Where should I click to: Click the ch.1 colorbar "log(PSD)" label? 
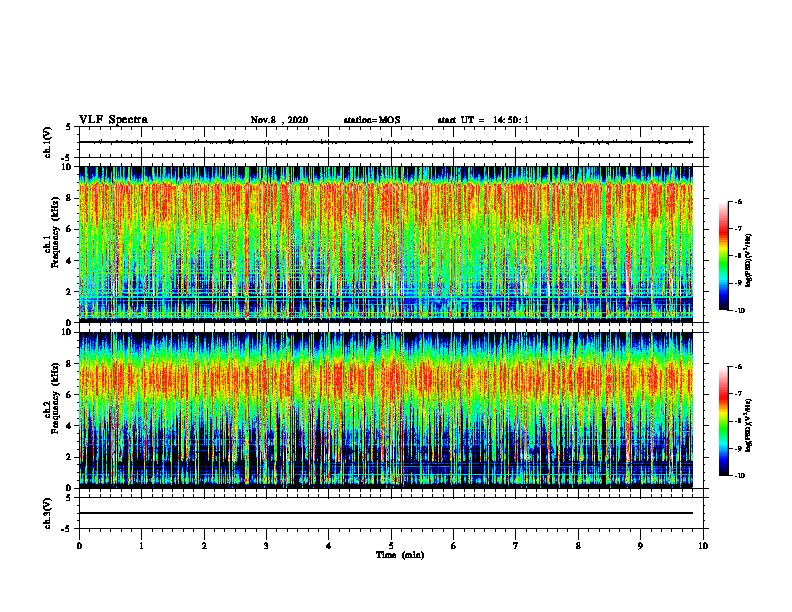(x=749, y=261)
